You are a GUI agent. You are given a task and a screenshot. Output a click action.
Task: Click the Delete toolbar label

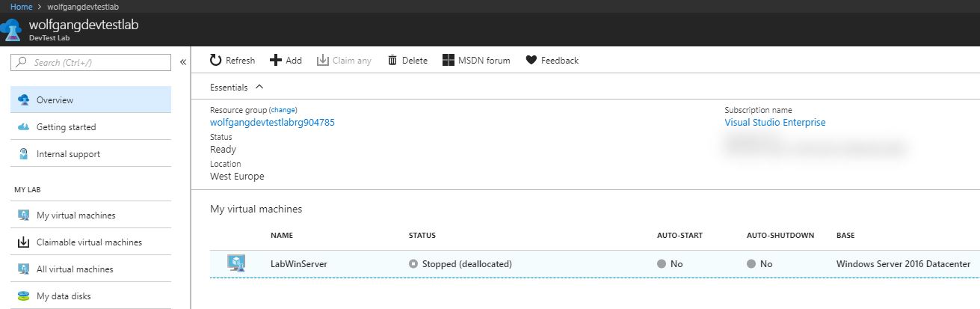(x=415, y=61)
